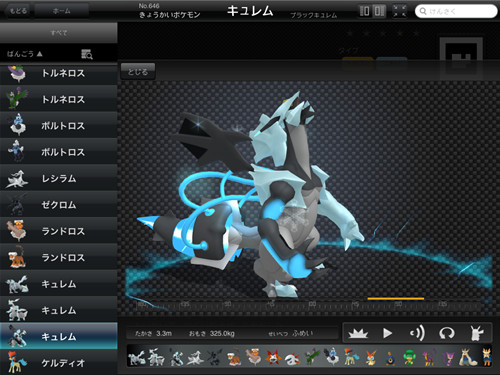Image resolution: width=500 pixels, height=375 pixels.
Task: Open the list filter search icon
Action: pos(87,54)
